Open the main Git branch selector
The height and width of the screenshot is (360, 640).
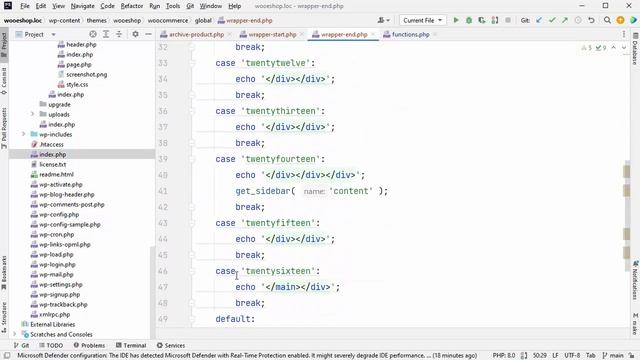pos(613,356)
